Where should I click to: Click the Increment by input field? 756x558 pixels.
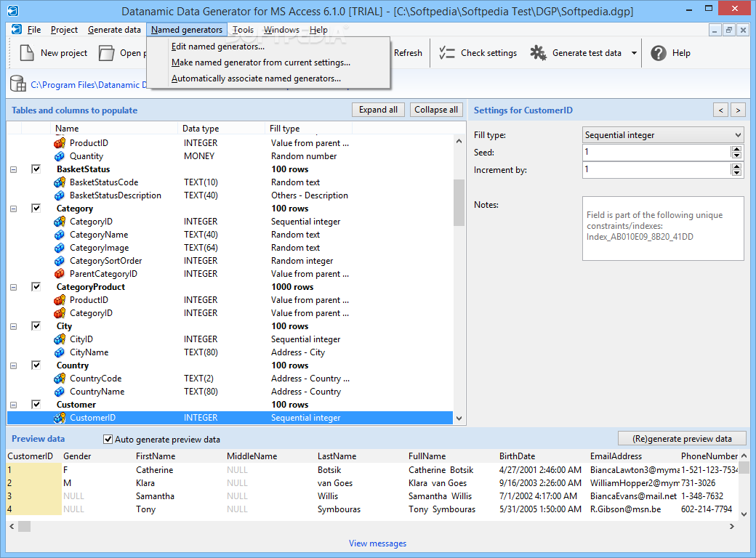coord(656,169)
